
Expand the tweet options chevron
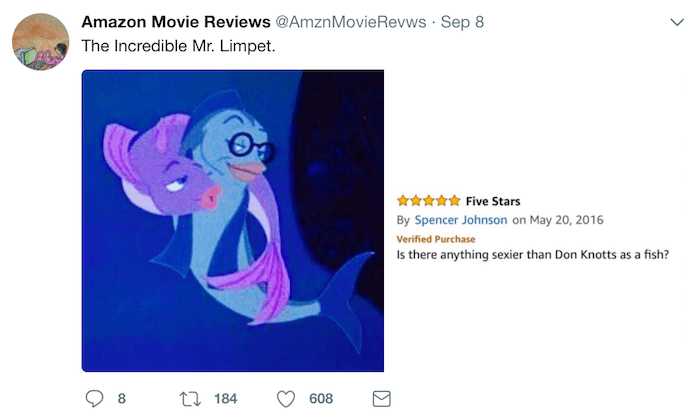coord(676,21)
